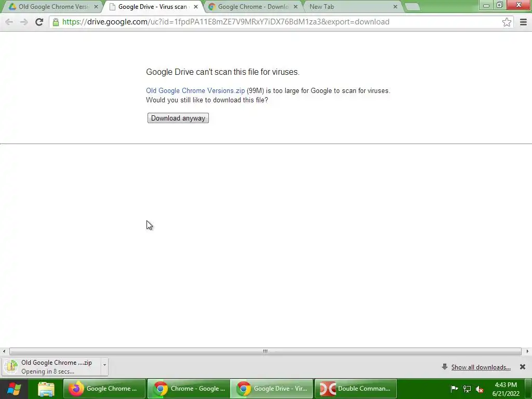Image resolution: width=532 pixels, height=399 pixels.
Task: Click the horizontal scrollbar thumb
Action: [265, 351]
